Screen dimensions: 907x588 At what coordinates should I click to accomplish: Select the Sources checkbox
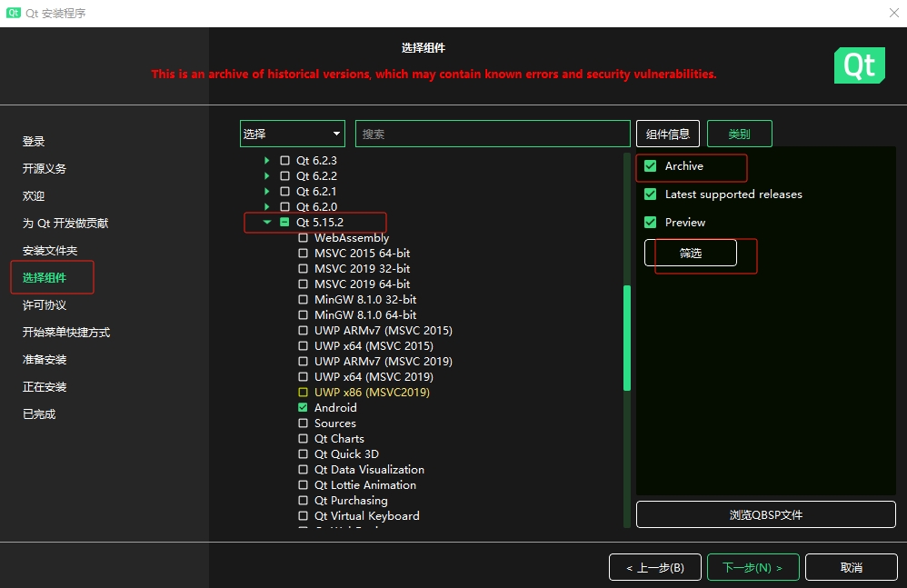[303, 424]
